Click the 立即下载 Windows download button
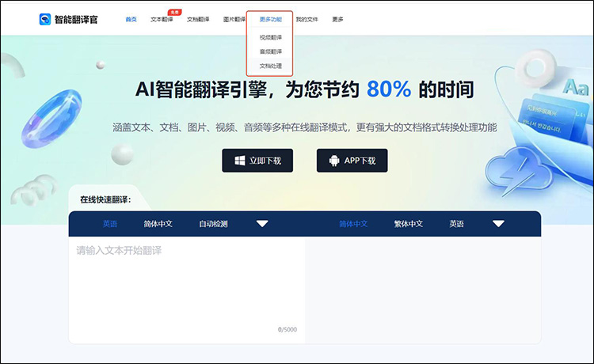Screen dimensions: 594x364 click(x=257, y=161)
